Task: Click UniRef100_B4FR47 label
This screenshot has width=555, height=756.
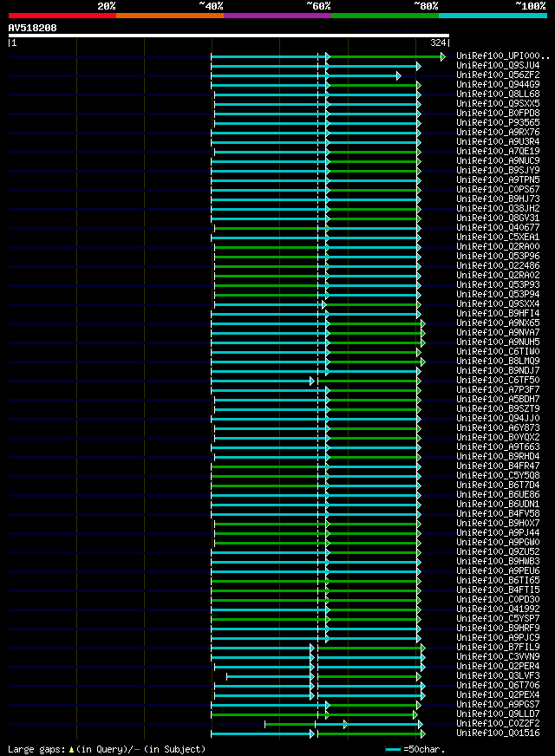Action: click(498, 466)
